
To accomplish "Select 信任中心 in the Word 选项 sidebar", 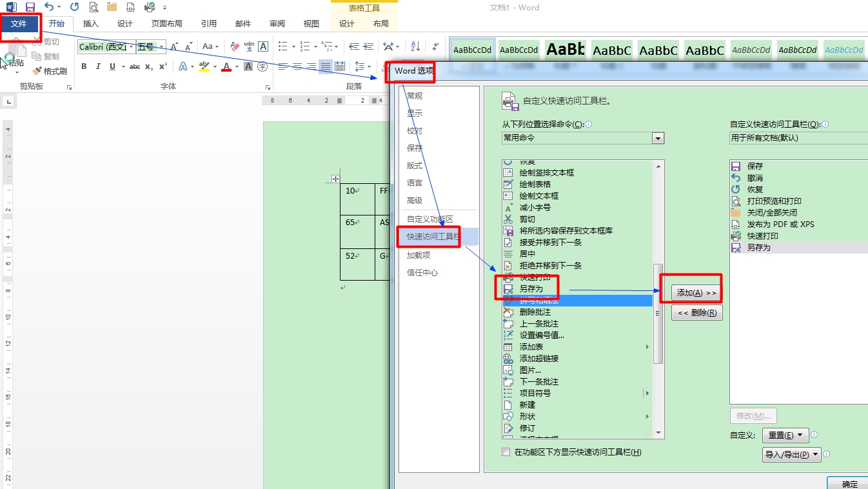I will pos(422,273).
